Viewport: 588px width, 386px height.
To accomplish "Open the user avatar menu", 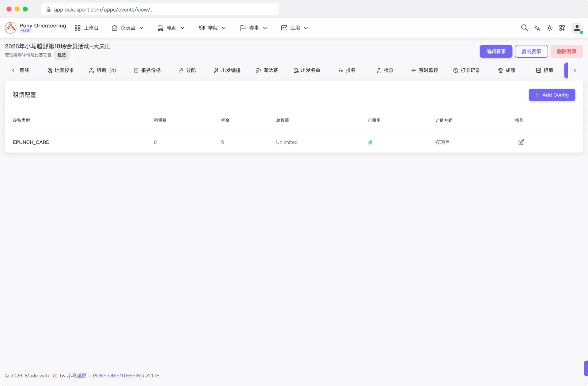I will 577,28.
